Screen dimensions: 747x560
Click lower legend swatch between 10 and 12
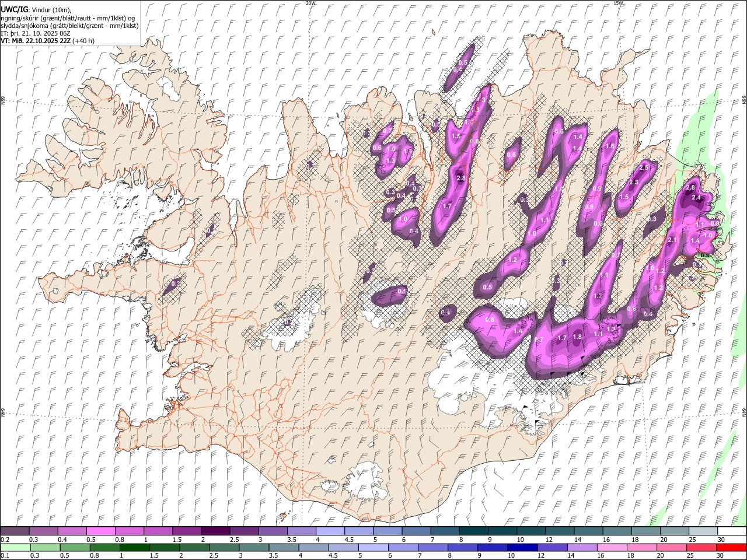522,547
